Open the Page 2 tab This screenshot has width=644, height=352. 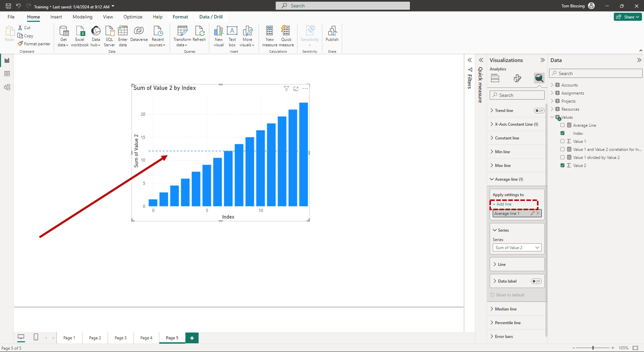tap(95, 338)
